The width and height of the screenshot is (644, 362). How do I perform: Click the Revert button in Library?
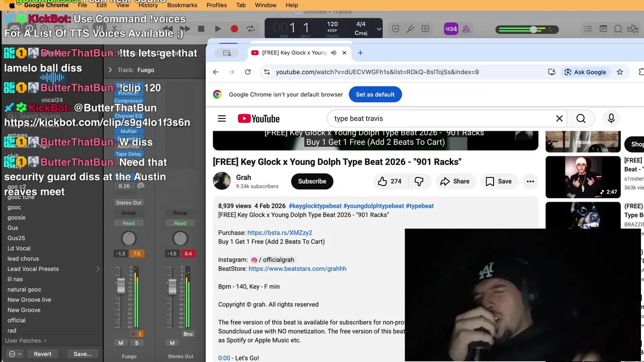click(x=43, y=354)
